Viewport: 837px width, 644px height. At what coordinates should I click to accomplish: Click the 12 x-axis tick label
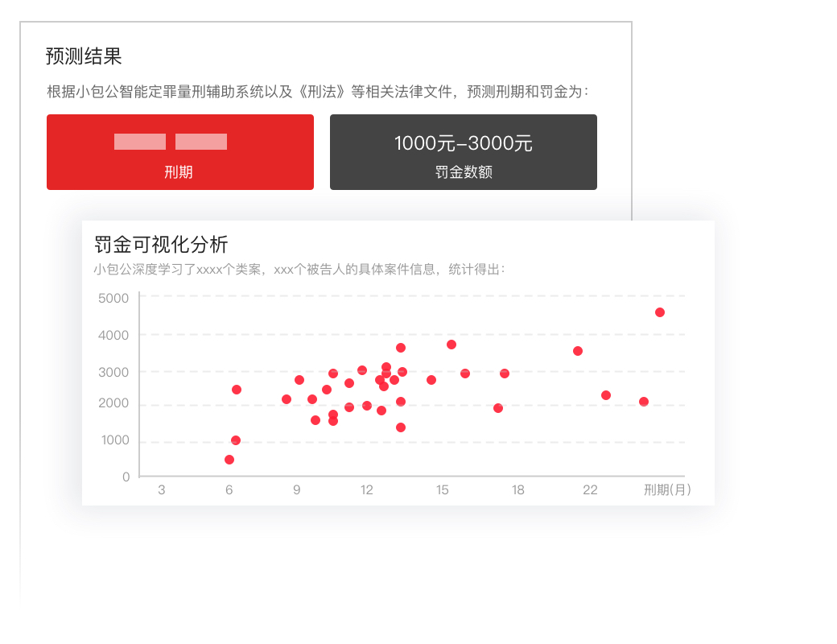(x=367, y=490)
